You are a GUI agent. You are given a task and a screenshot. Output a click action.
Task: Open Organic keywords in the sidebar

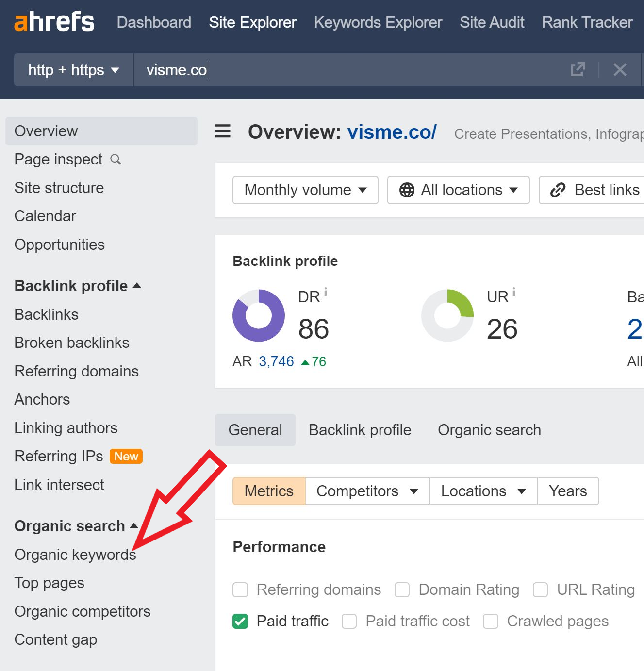(x=75, y=555)
